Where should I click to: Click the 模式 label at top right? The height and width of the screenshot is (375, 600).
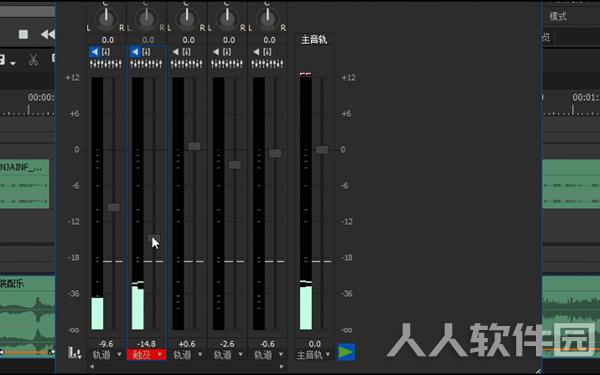click(558, 16)
